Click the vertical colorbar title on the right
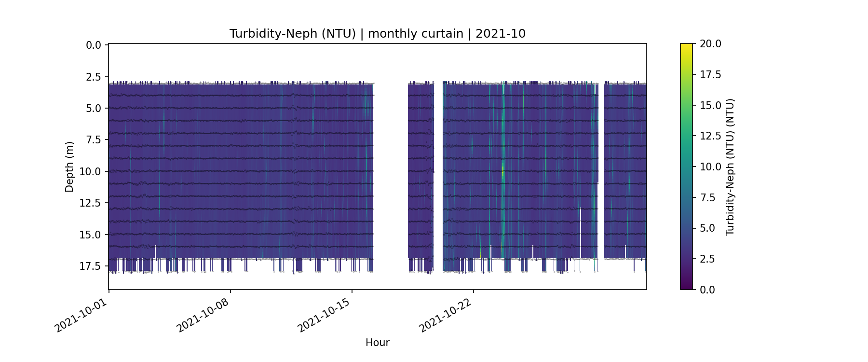 point(730,167)
